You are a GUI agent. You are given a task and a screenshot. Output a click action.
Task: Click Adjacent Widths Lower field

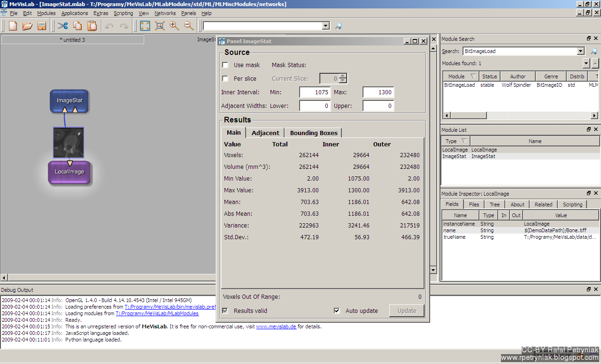click(x=315, y=106)
